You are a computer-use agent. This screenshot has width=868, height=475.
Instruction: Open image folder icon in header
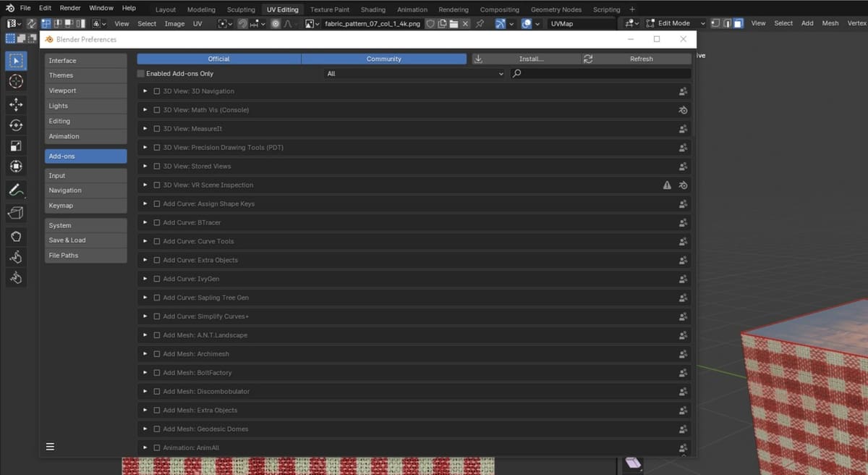tap(454, 24)
